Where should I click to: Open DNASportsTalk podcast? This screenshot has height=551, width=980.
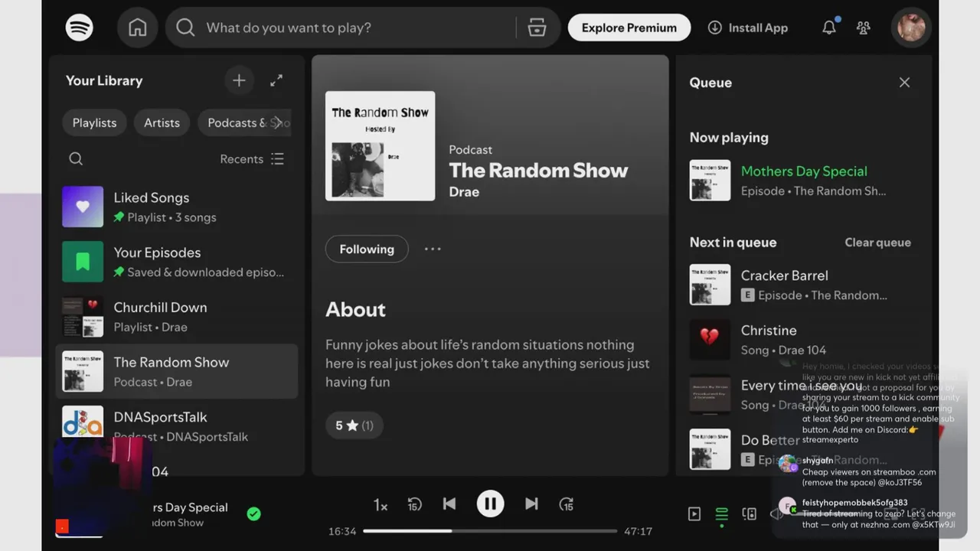pos(177,426)
